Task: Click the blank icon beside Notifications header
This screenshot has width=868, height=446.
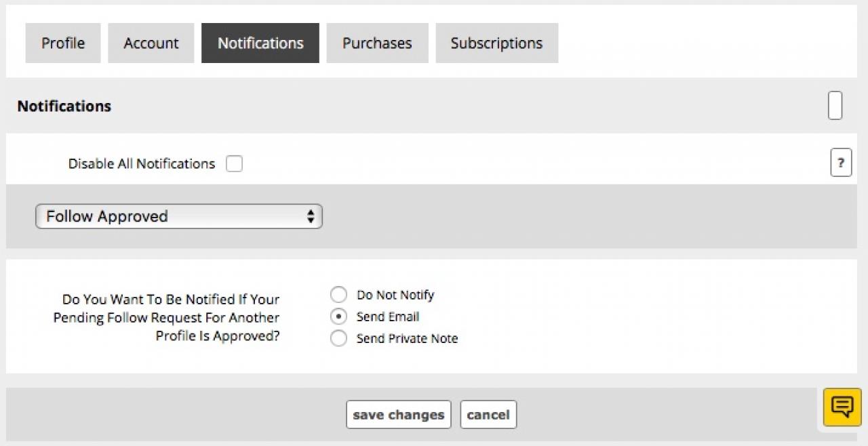Action: [x=835, y=106]
